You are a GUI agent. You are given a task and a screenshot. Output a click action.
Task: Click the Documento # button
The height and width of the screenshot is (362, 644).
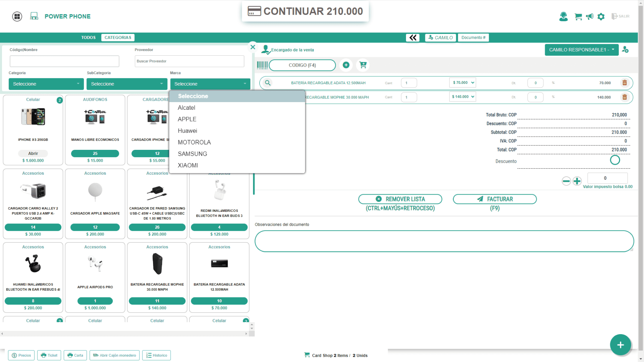coord(473,37)
